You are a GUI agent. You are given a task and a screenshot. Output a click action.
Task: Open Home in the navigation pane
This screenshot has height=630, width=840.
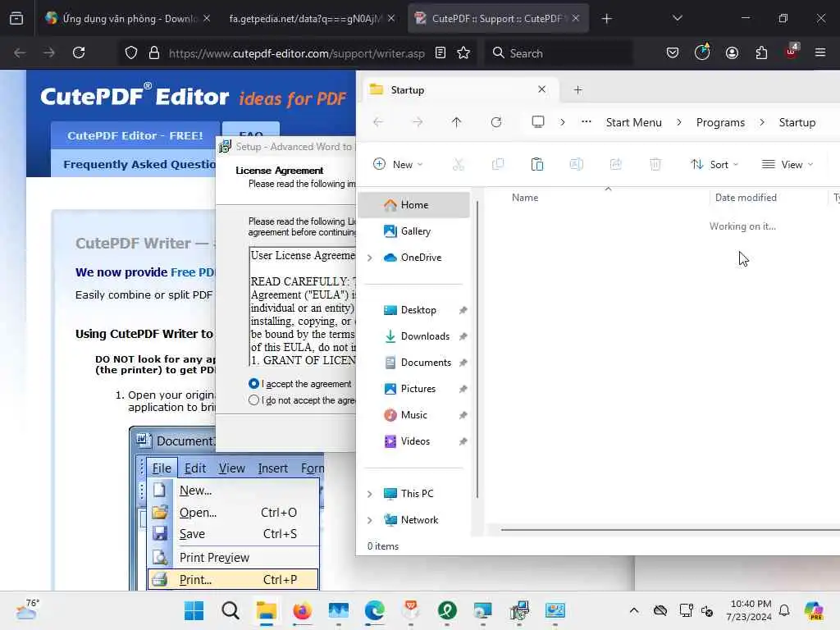414,204
